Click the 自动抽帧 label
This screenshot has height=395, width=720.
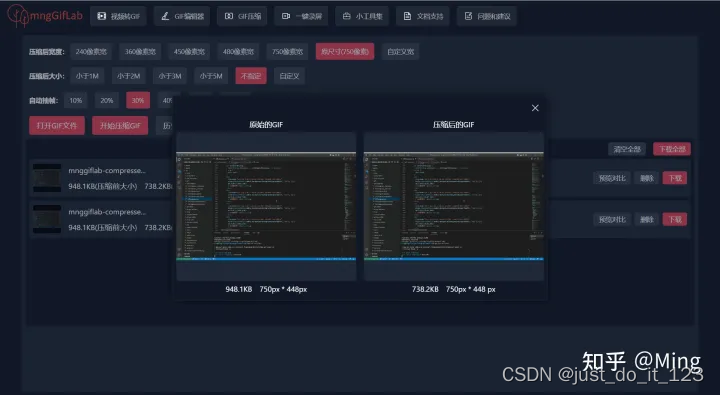(x=44, y=101)
